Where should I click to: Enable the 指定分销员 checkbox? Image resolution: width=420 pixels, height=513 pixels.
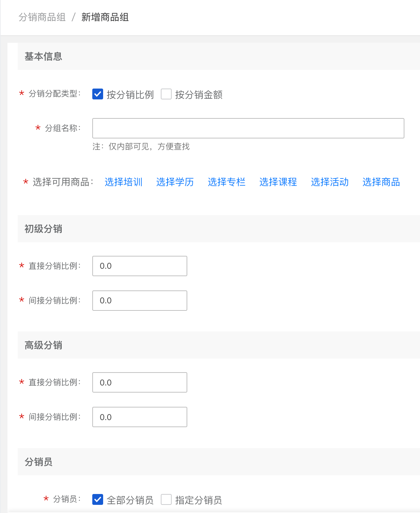[x=166, y=499]
